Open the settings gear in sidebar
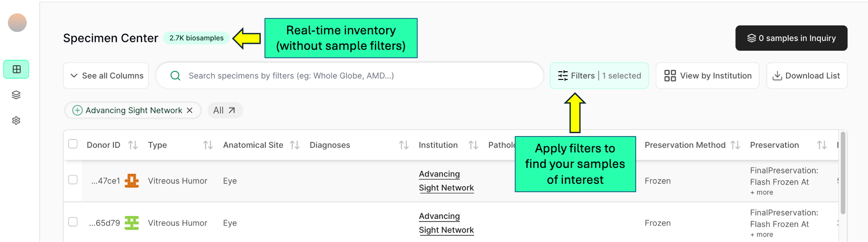 pyautogui.click(x=16, y=120)
